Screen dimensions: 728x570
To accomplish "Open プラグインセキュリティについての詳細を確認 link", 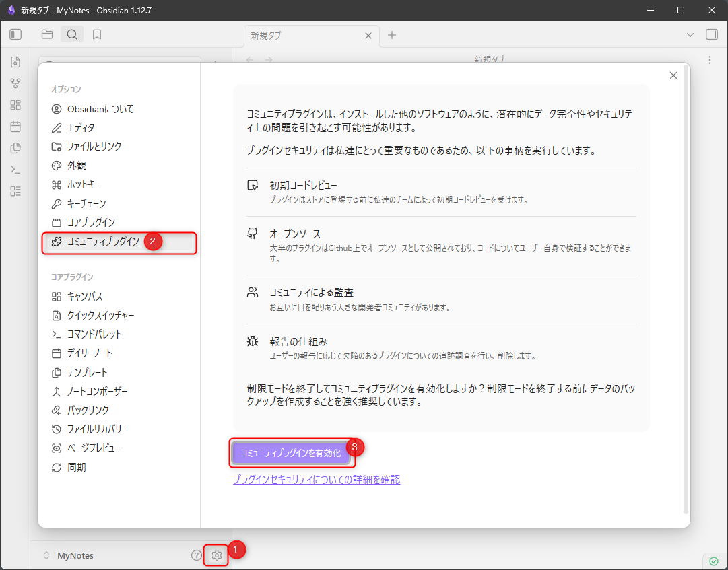I will pyautogui.click(x=317, y=480).
